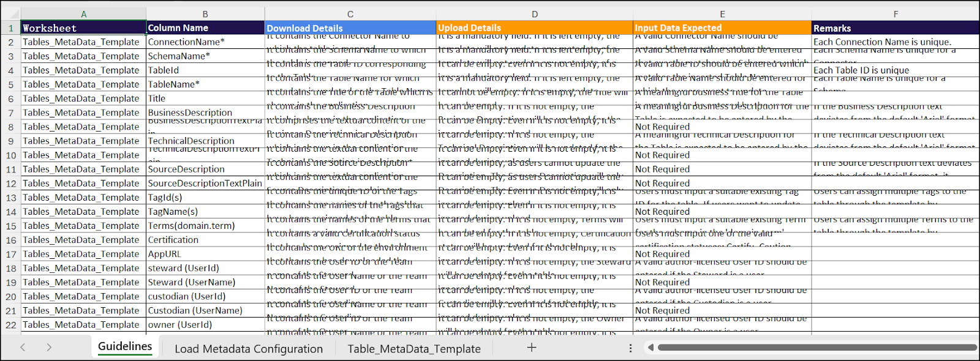The height and width of the screenshot is (361, 980).
Task: Click the next sheet navigation arrow
Action: point(49,348)
